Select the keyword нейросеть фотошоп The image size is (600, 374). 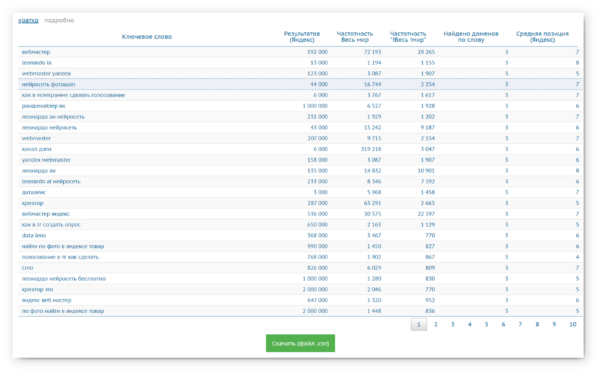point(49,84)
